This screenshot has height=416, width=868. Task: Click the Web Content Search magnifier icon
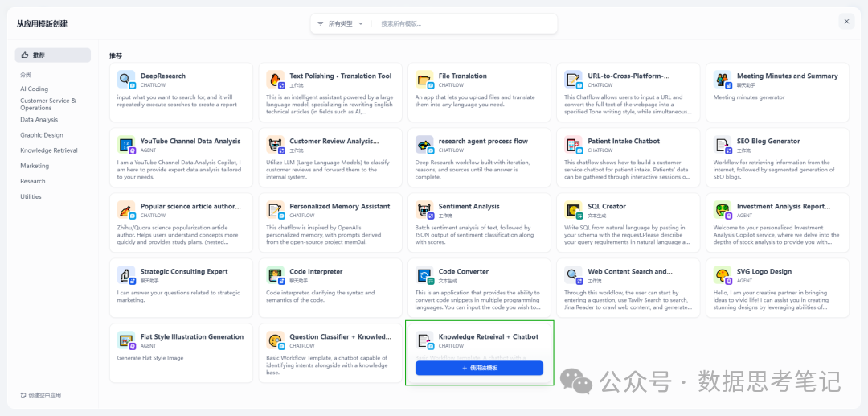click(573, 274)
